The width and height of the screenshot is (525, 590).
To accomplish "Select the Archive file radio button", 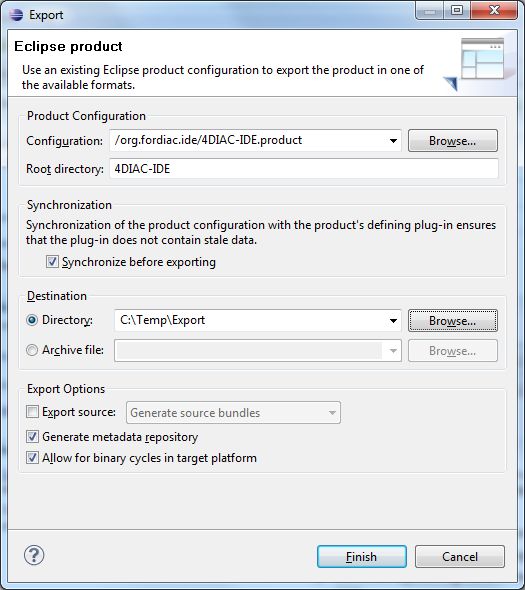I will click(32, 350).
